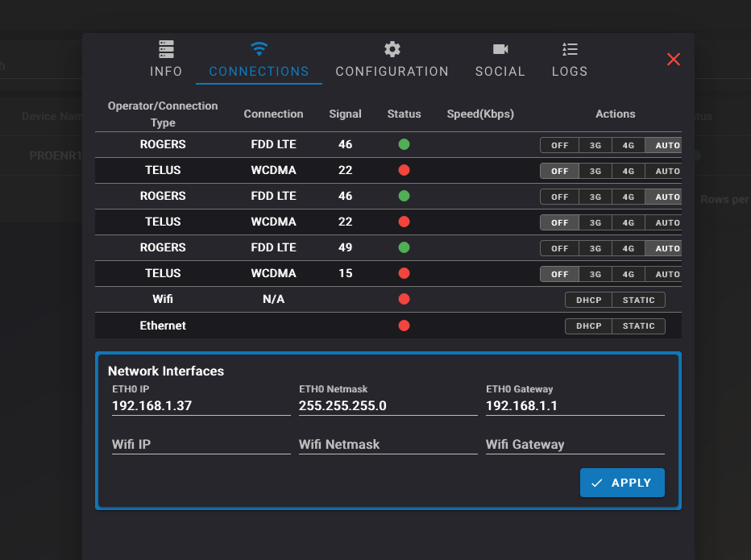This screenshot has width=751, height=560.
Task: Select 3G on the first TELUS row
Action: pyautogui.click(x=595, y=171)
